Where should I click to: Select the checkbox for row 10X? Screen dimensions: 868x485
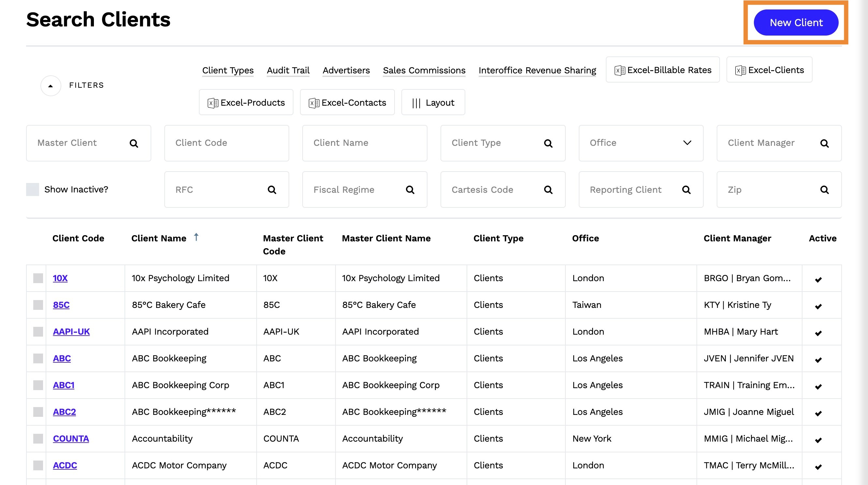(x=38, y=279)
